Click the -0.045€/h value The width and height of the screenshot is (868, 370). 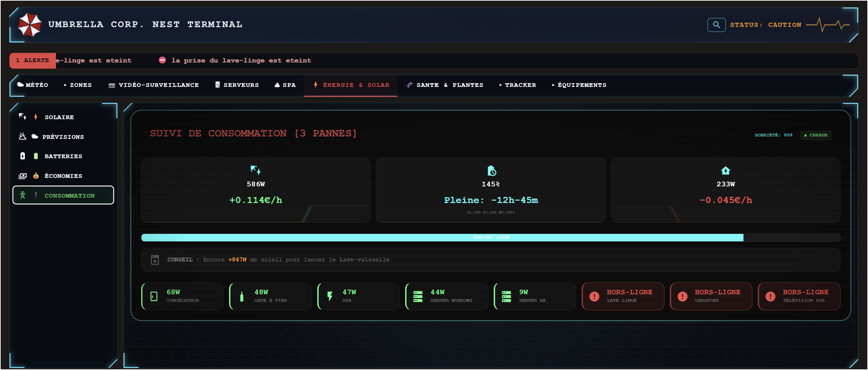[726, 200]
